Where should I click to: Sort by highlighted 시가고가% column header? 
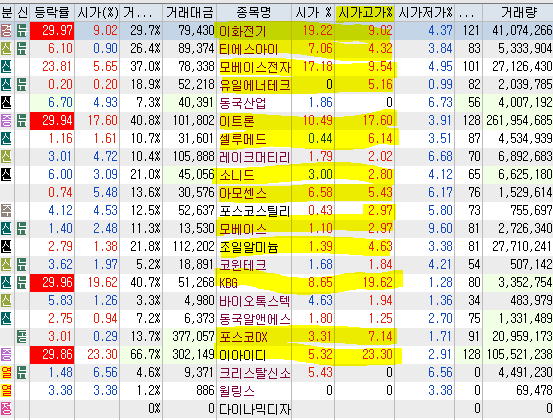point(365,13)
